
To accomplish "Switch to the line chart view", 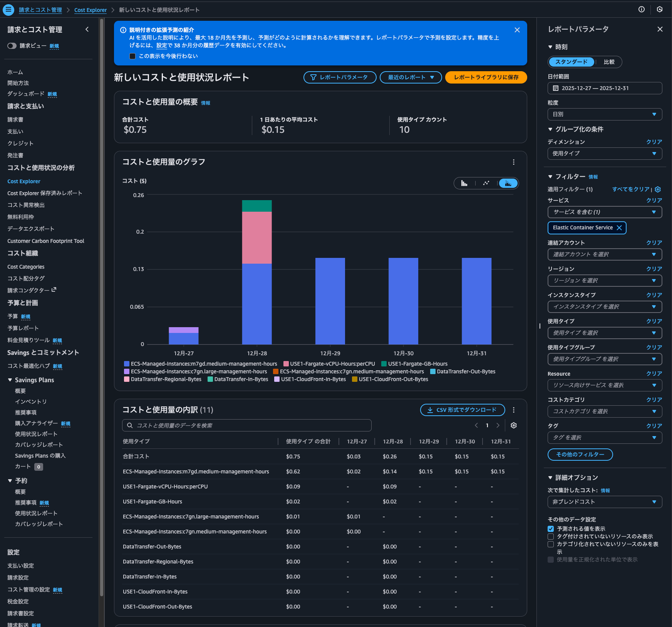I will (x=486, y=183).
